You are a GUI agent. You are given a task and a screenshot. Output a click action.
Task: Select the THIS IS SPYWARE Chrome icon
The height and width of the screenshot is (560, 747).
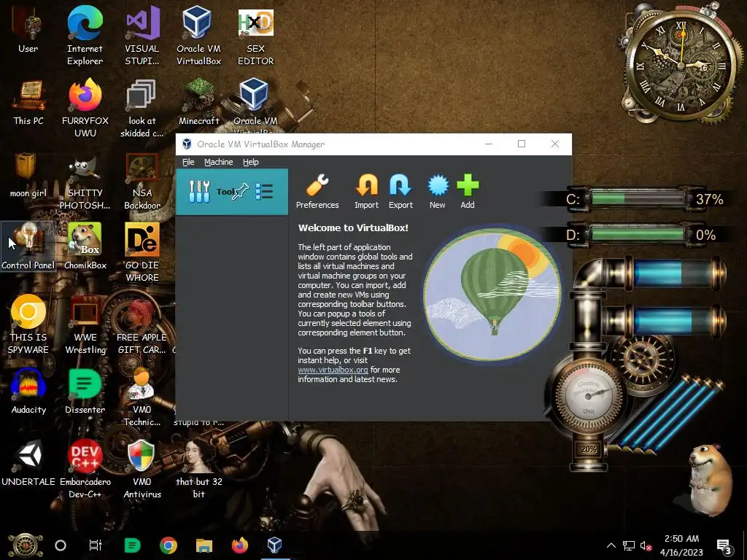pos(28,324)
